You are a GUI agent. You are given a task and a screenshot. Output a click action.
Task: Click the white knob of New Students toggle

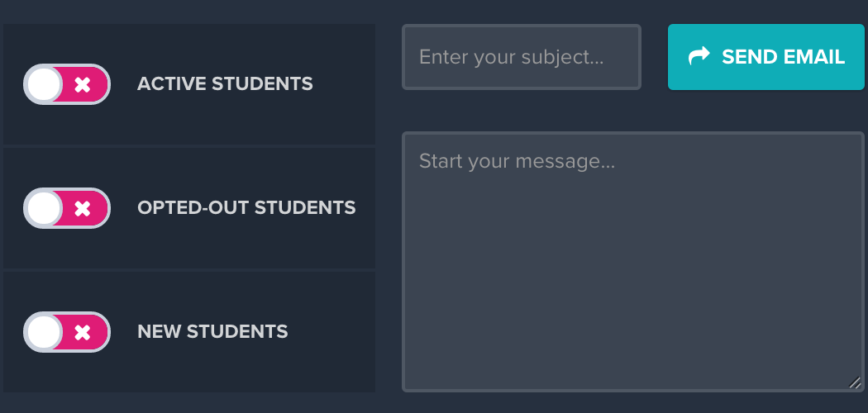[44, 332]
